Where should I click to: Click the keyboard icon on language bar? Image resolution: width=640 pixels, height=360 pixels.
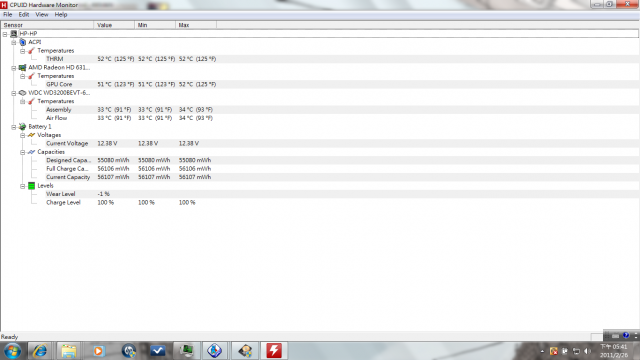[615, 336]
